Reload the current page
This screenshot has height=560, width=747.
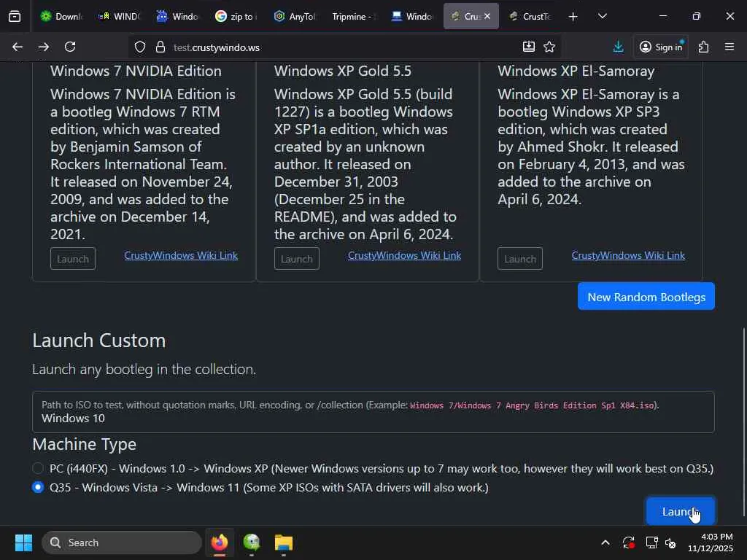pyautogui.click(x=70, y=47)
